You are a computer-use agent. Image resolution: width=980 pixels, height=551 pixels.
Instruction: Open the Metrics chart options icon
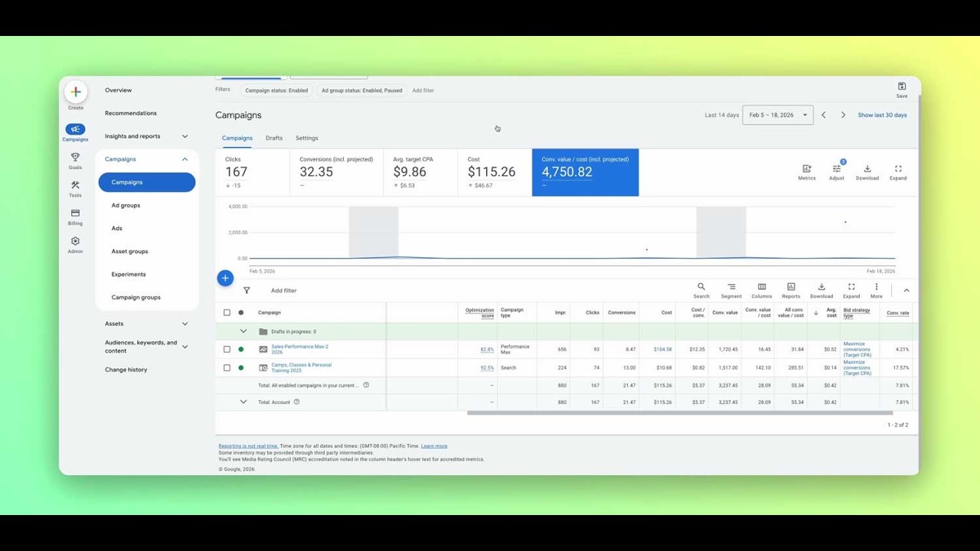807,169
